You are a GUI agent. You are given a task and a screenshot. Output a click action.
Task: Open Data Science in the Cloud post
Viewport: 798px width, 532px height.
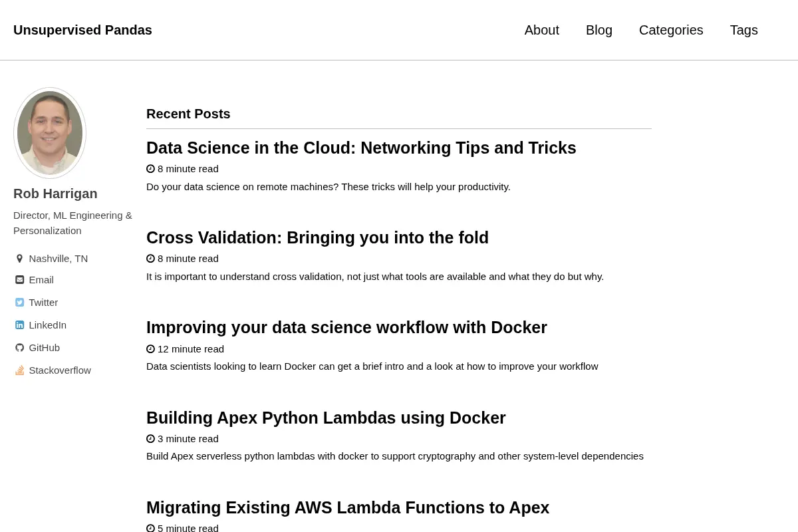[x=361, y=148]
